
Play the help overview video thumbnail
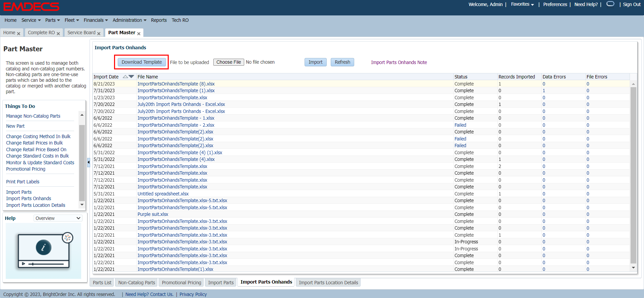click(x=43, y=251)
